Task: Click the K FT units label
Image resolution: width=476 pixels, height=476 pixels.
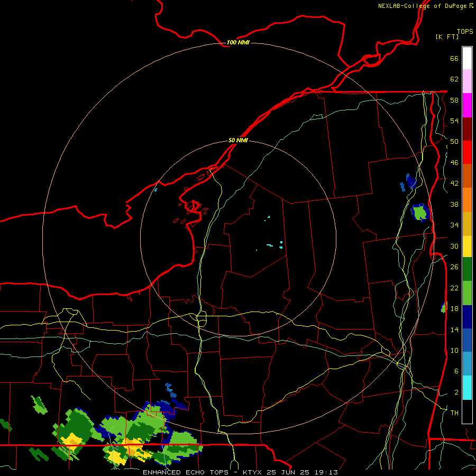Action: pos(447,36)
